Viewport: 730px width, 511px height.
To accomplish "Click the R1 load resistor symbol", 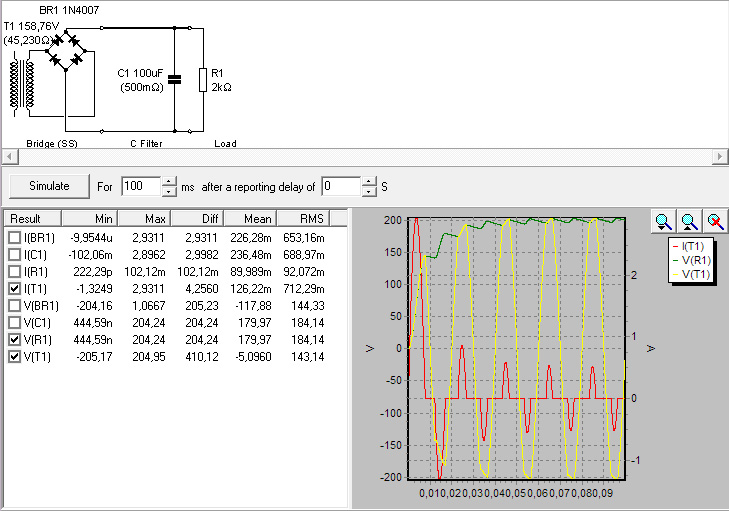I will click(x=204, y=80).
